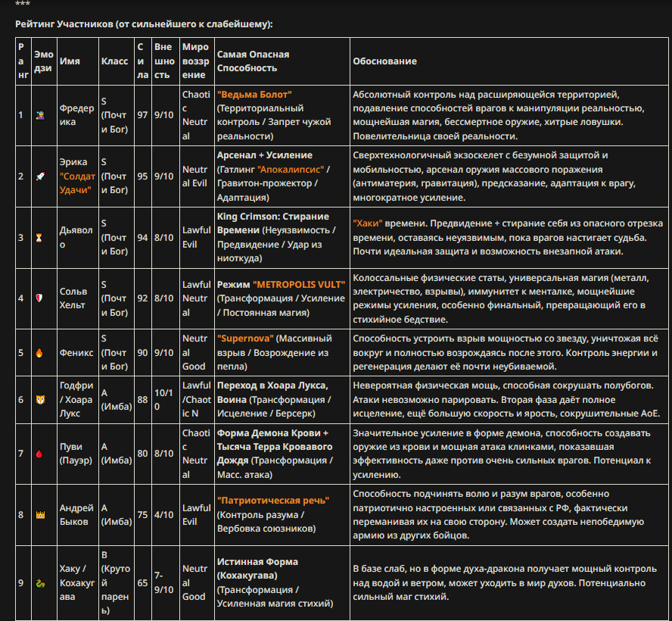The height and width of the screenshot is (621, 672).
Task: Click the strength value 97
Action: (x=142, y=115)
